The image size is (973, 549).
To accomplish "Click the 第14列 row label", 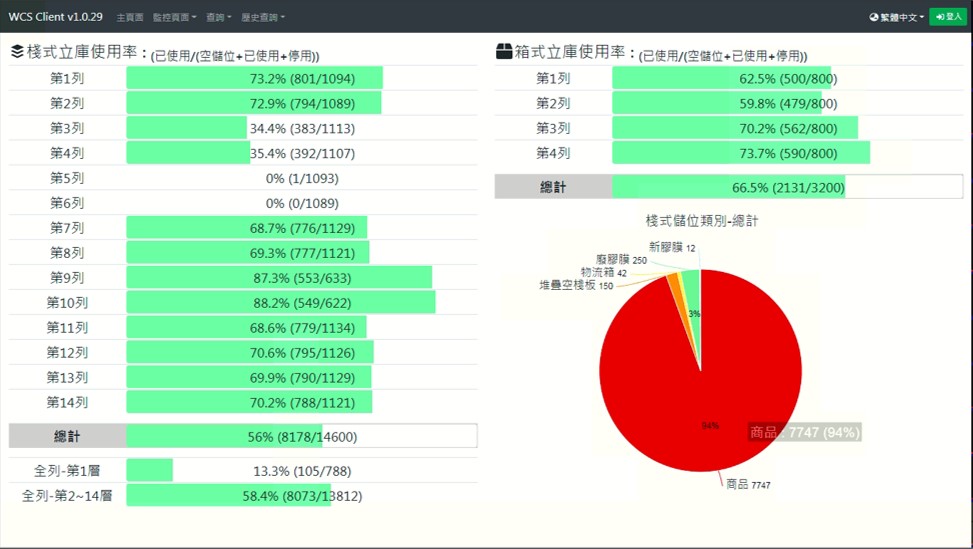I will (x=67, y=402).
